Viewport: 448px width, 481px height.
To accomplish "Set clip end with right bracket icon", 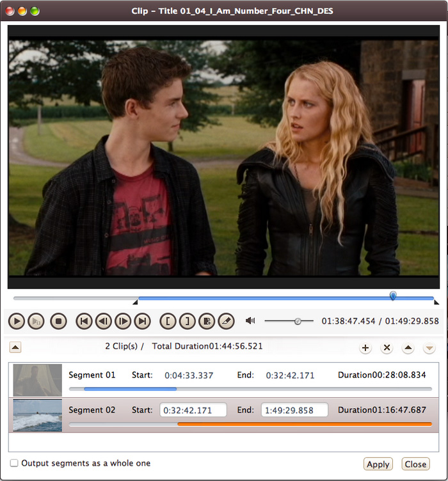I will click(186, 321).
